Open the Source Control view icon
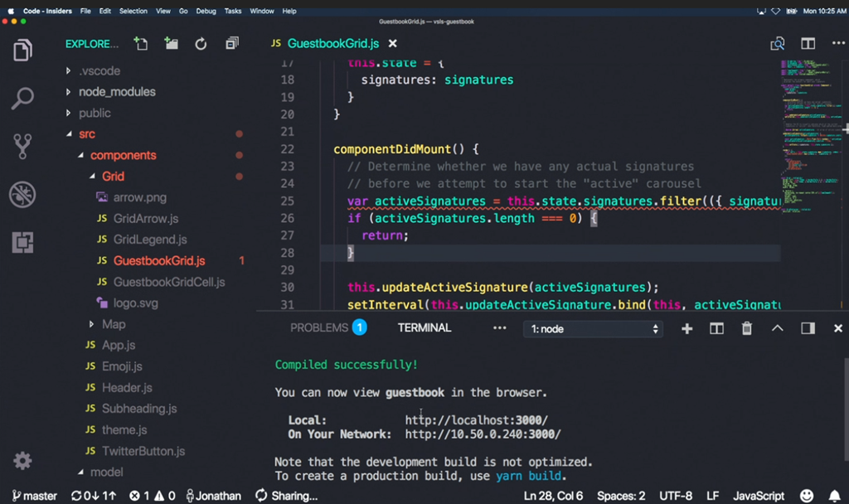The image size is (849, 504). pyautogui.click(x=22, y=147)
